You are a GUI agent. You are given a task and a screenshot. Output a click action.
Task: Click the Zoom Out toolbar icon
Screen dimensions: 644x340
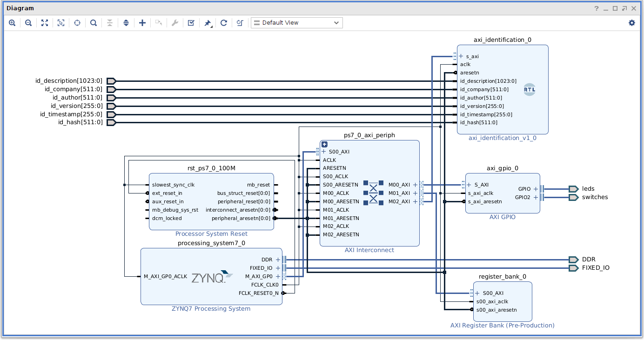coord(28,23)
